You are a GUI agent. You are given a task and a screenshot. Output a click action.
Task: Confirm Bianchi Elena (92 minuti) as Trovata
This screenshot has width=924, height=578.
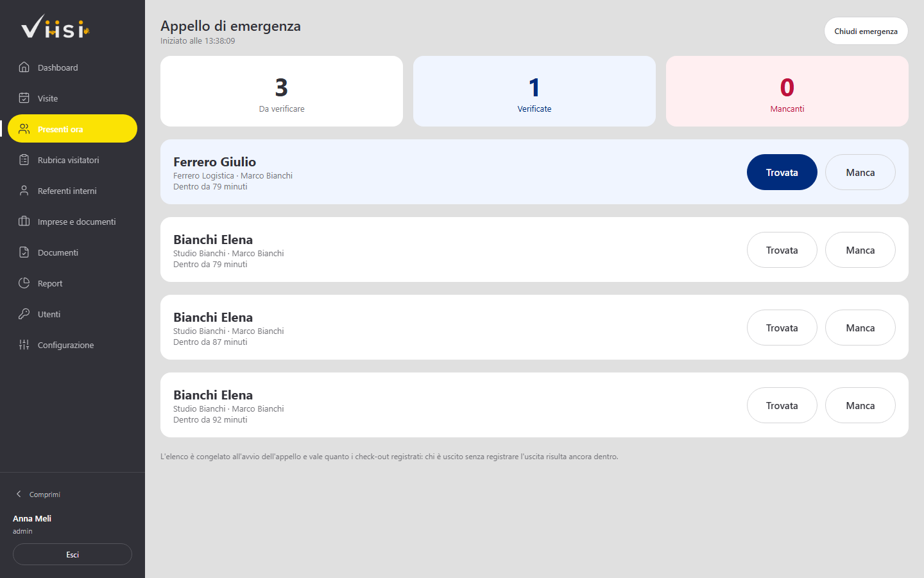point(782,405)
